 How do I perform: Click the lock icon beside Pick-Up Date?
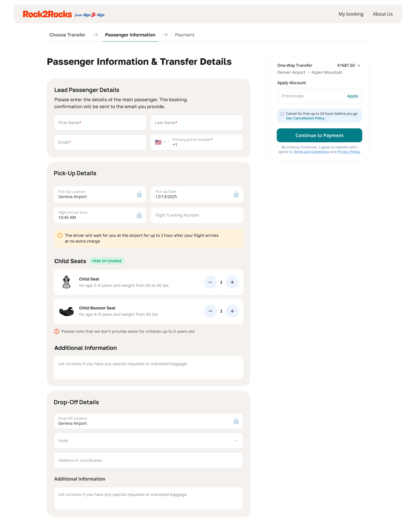pos(236,194)
